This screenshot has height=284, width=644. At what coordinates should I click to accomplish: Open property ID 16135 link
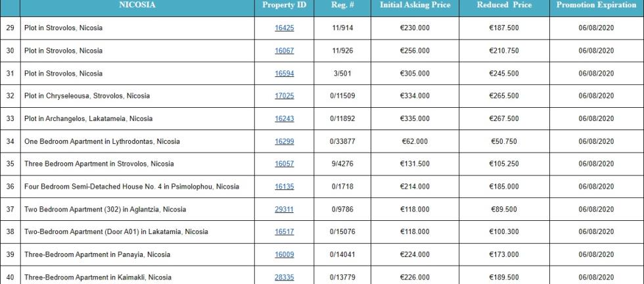(284, 187)
